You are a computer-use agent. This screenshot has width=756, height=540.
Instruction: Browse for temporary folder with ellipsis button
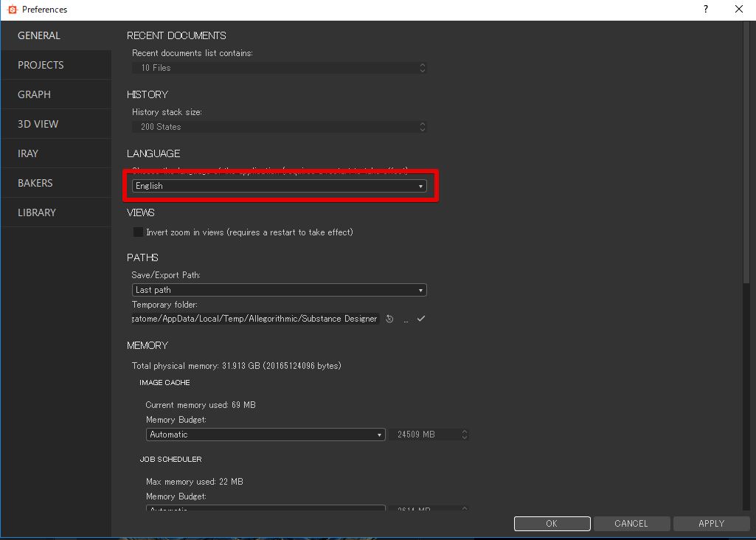click(406, 319)
